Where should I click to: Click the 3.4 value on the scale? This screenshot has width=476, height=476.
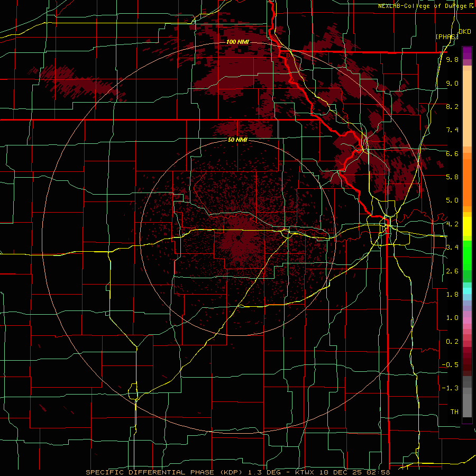point(452,248)
